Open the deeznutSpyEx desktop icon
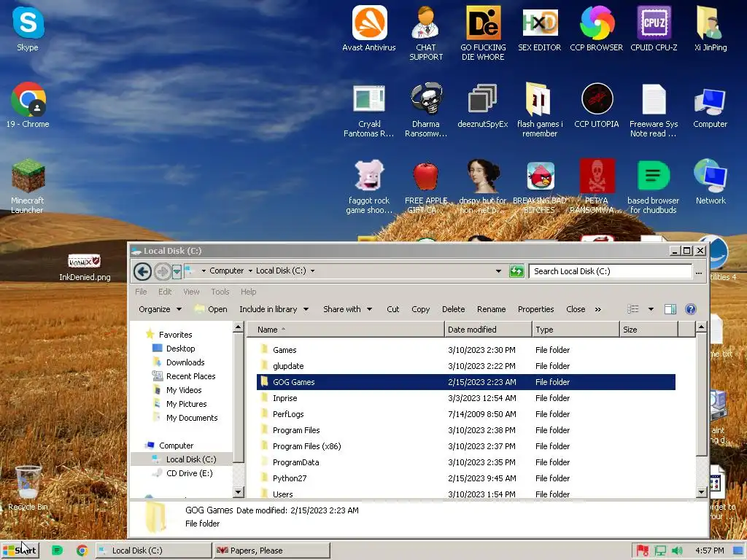This screenshot has height=560, width=747. pos(483,106)
